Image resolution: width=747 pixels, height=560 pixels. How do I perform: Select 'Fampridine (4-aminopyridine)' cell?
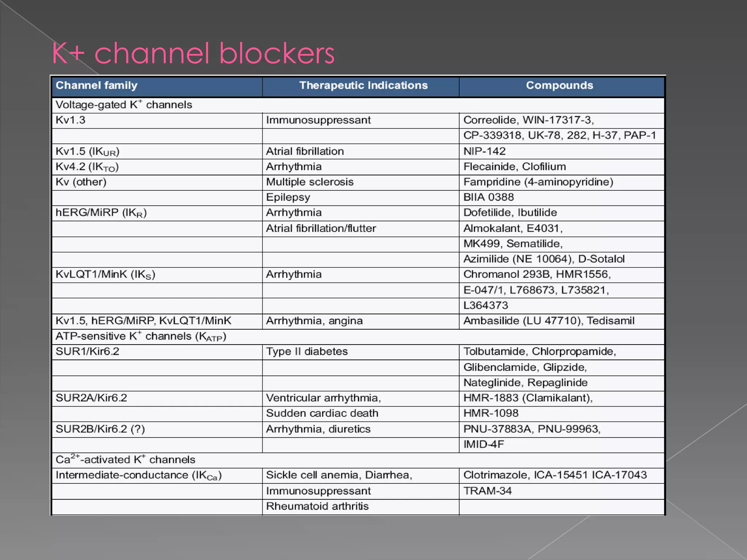tap(562, 182)
